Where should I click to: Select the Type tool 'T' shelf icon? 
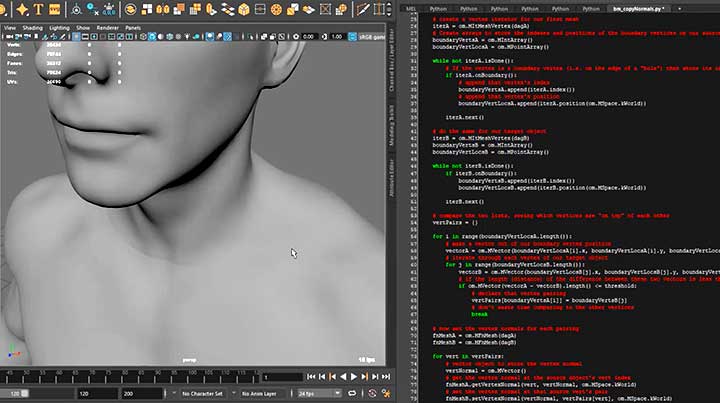coord(36,8)
